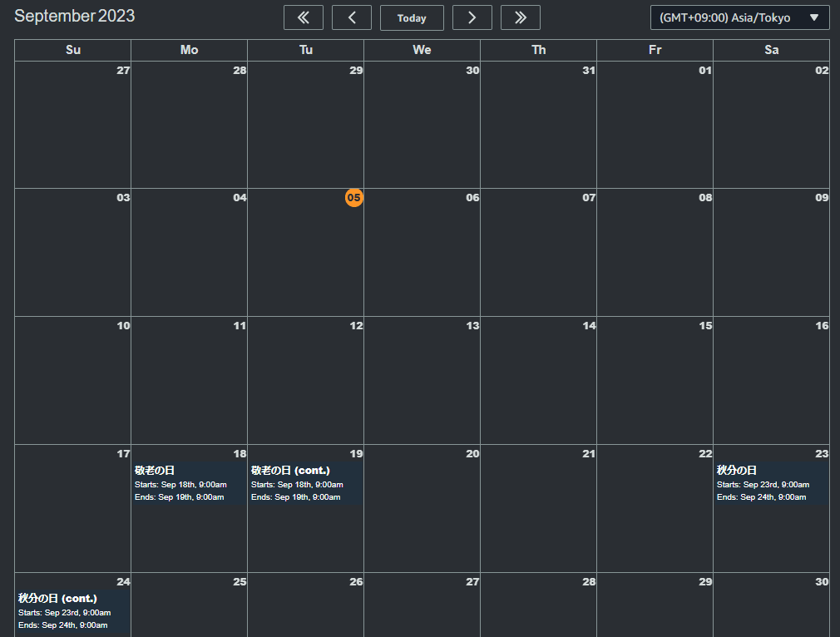Click the Sa column header
840x637 pixels.
click(x=772, y=50)
